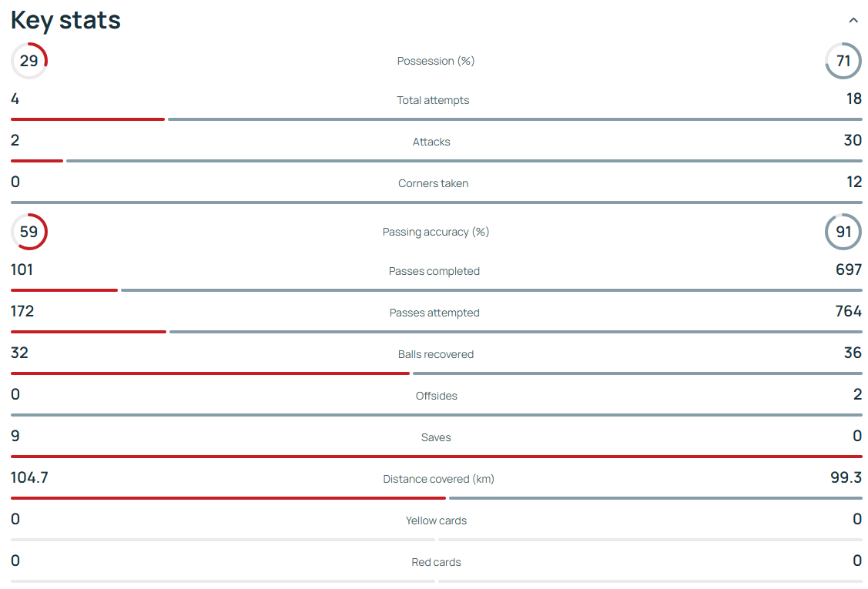Click the Attacks value 30
Image resolution: width=868 pixels, height=589 pixels.
[x=853, y=140]
